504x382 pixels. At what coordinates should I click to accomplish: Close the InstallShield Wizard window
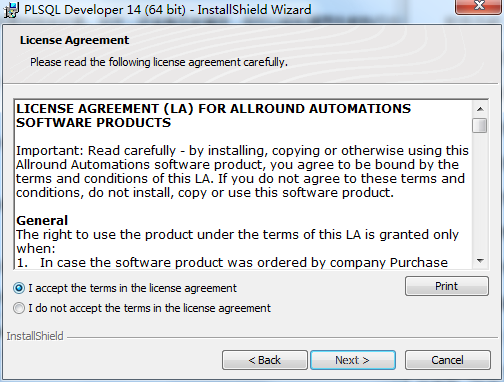(479, 6)
